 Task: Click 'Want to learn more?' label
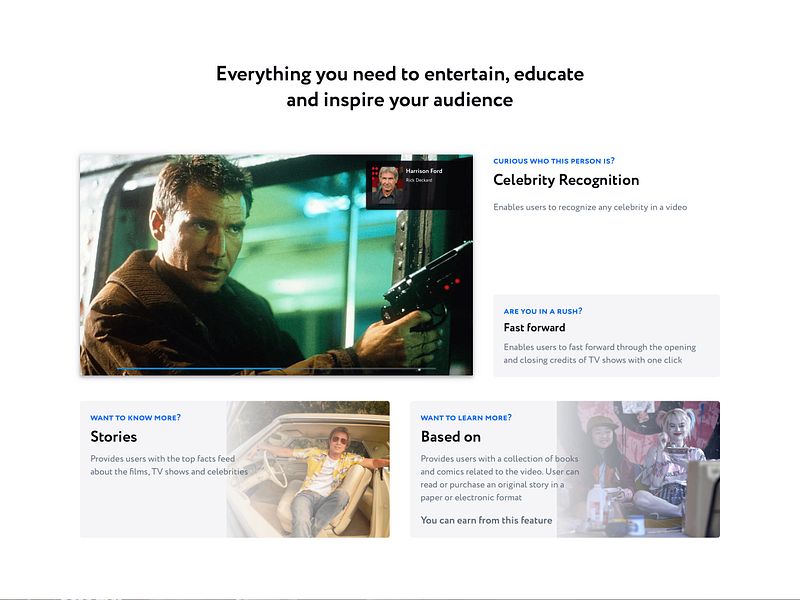coord(466,417)
